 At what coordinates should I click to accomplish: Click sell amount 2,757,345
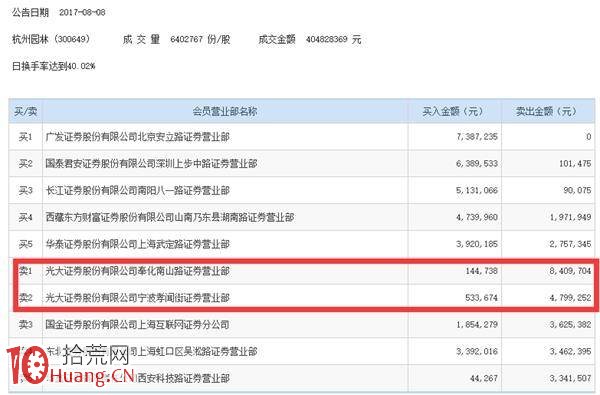coord(571,244)
